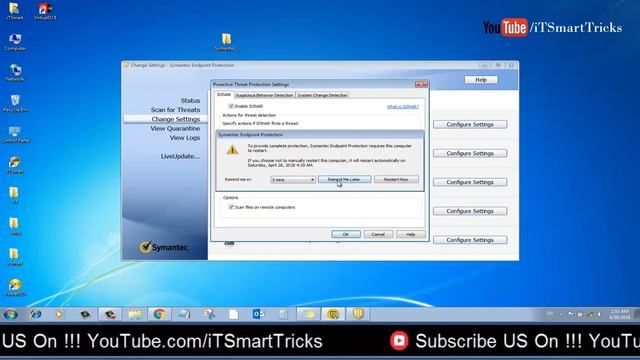Image resolution: width=640 pixels, height=360 pixels.
Task: Open Windows Media Player from taskbar
Action: tap(60, 314)
